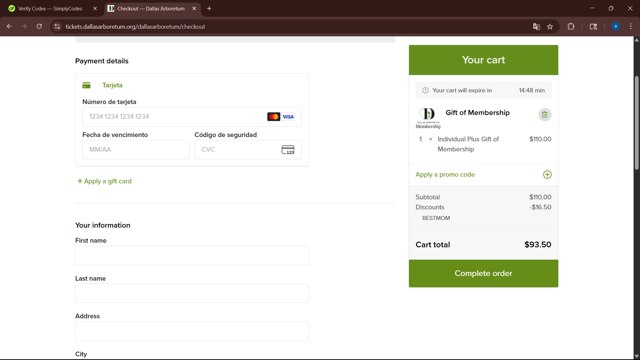Viewport: 640px width, 360px height.
Task: Click the Payment details heading
Action: (x=102, y=61)
